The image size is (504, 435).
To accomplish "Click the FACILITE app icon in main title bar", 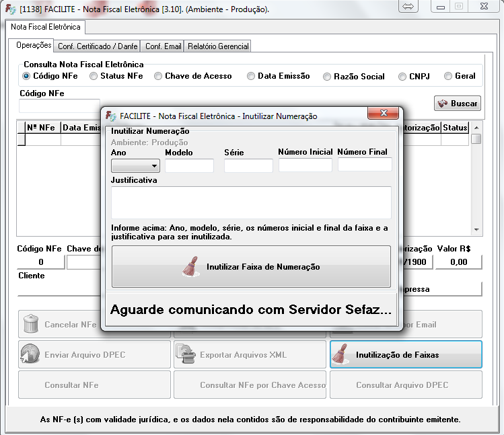I will tap(10, 9).
